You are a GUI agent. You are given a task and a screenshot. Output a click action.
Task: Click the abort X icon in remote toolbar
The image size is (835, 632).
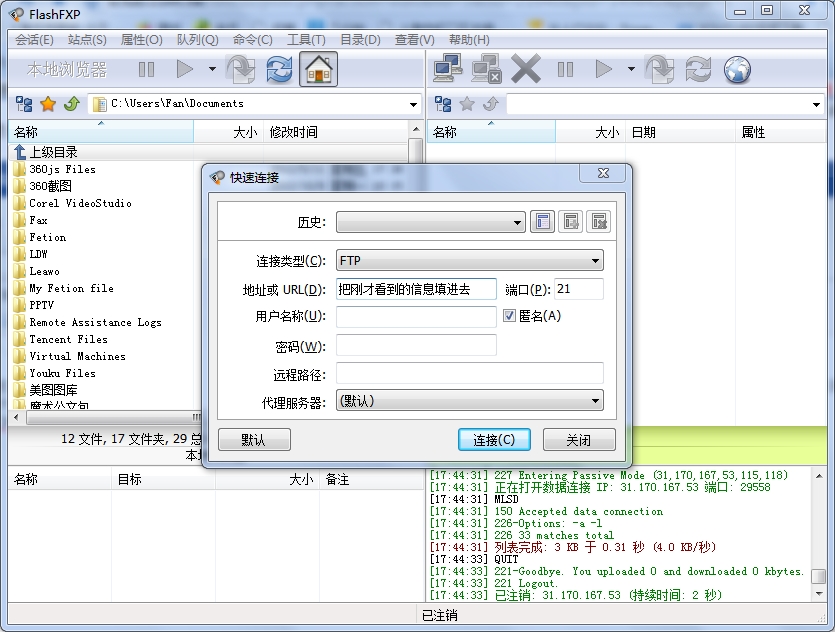[525, 69]
